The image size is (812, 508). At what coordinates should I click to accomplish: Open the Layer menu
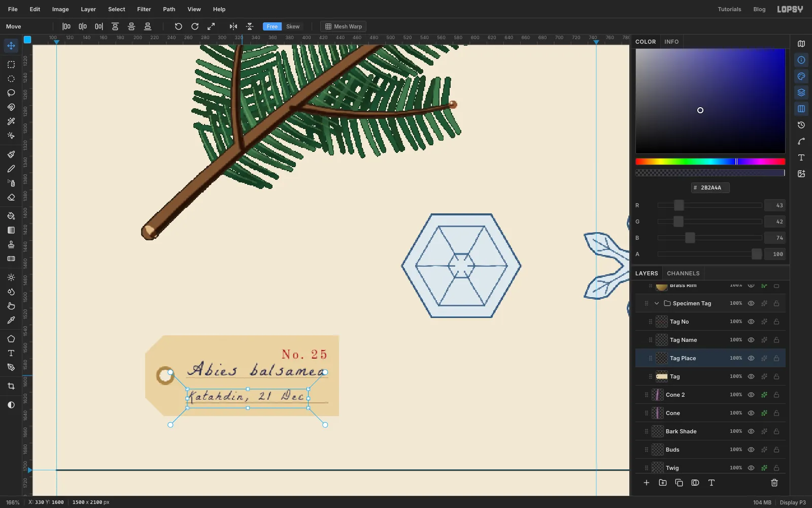coord(88,9)
